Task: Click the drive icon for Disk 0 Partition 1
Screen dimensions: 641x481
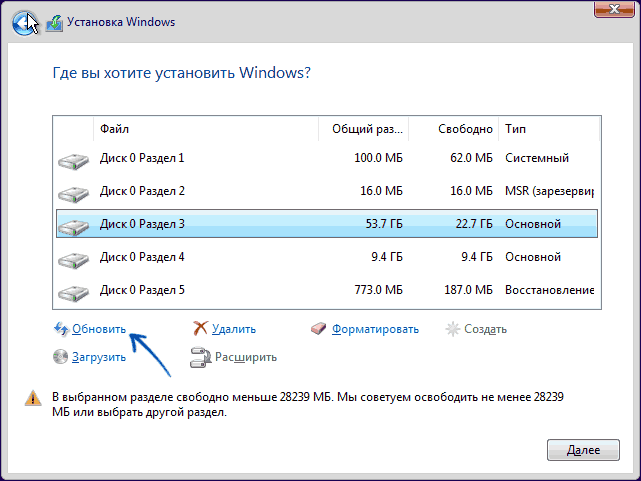Action: pos(73,161)
